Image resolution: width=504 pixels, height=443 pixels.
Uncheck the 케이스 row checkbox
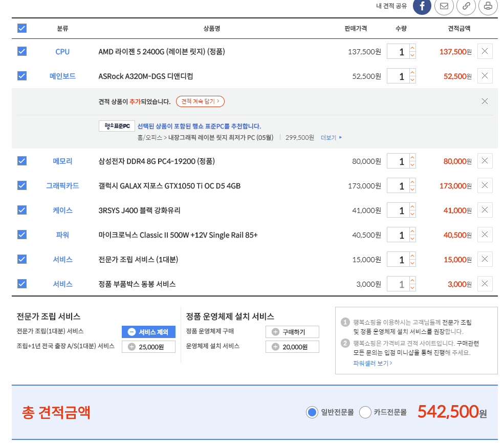[22, 210]
